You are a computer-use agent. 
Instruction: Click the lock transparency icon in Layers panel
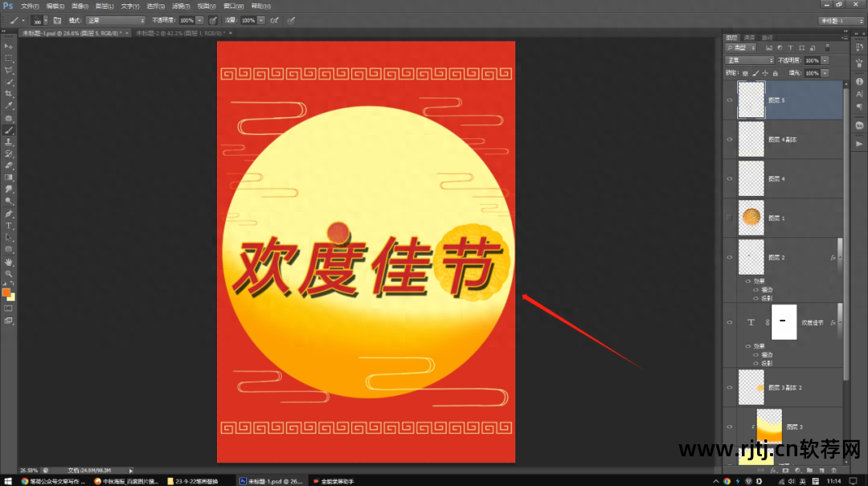pyautogui.click(x=746, y=73)
